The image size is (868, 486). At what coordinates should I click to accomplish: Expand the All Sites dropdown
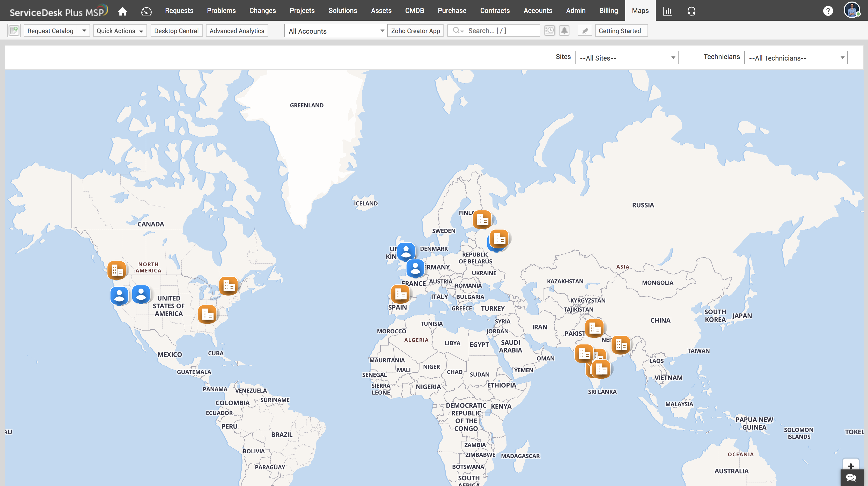point(626,58)
